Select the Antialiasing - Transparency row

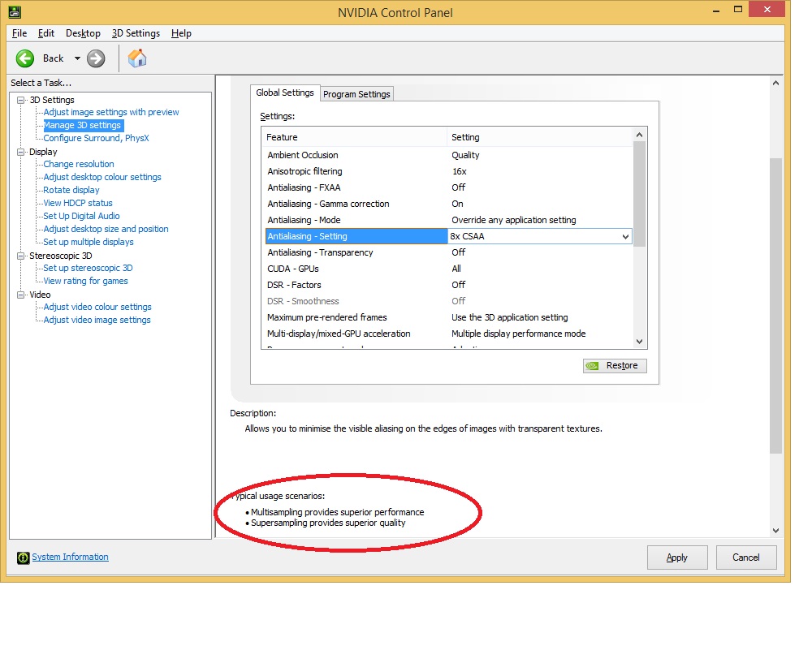pyautogui.click(x=448, y=252)
